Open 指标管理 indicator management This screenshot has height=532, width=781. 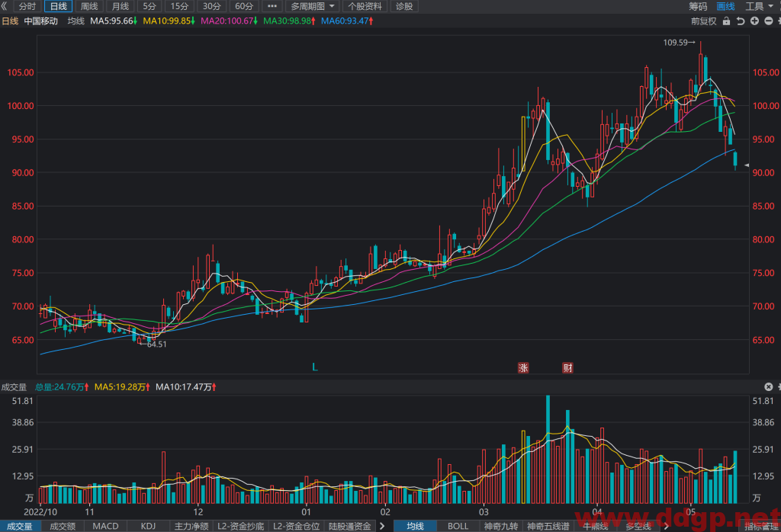point(762,526)
